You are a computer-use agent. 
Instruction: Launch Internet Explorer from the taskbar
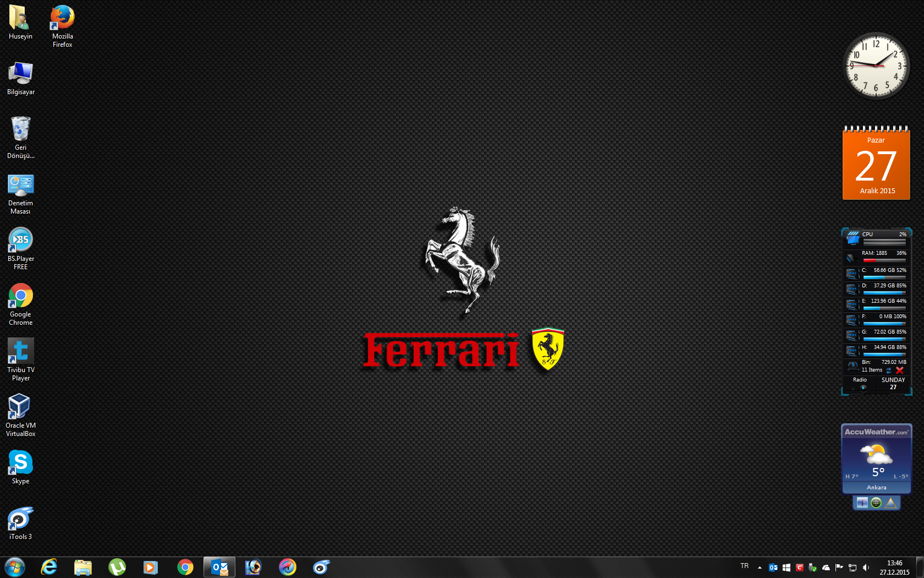pyautogui.click(x=49, y=567)
